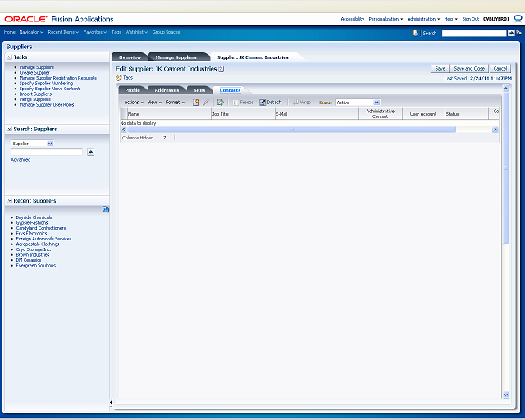Open the Administration menu
Viewport: 525px width, 420px height.
pyautogui.click(x=423, y=19)
